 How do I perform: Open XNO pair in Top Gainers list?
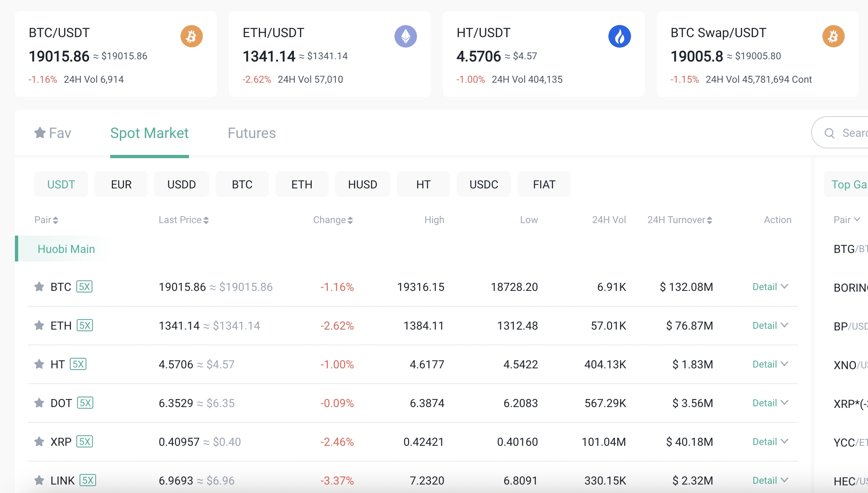850,365
